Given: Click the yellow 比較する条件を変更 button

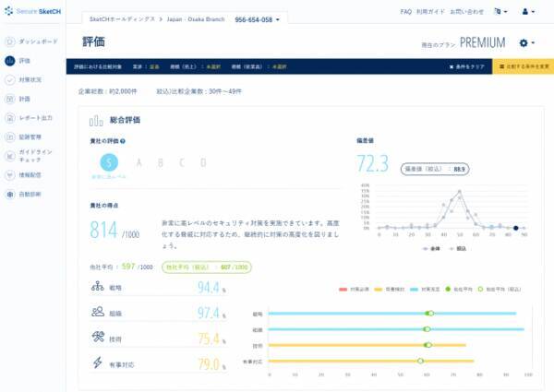Looking at the screenshot, I should pyautogui.click(x=524, y=67).
